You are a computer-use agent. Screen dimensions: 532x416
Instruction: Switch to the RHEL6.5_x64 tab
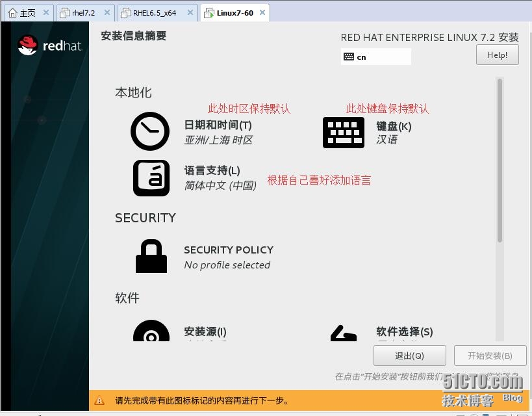[x=158, y=13]
